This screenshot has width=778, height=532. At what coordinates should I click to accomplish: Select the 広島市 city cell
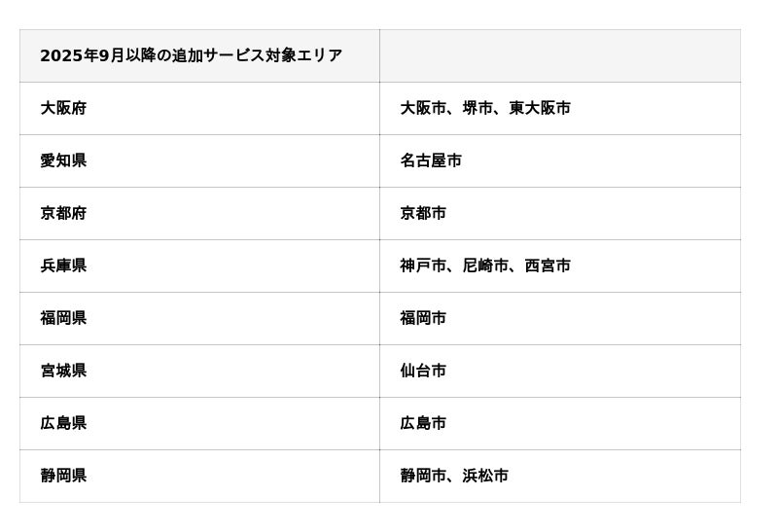(x=423, y=423)
